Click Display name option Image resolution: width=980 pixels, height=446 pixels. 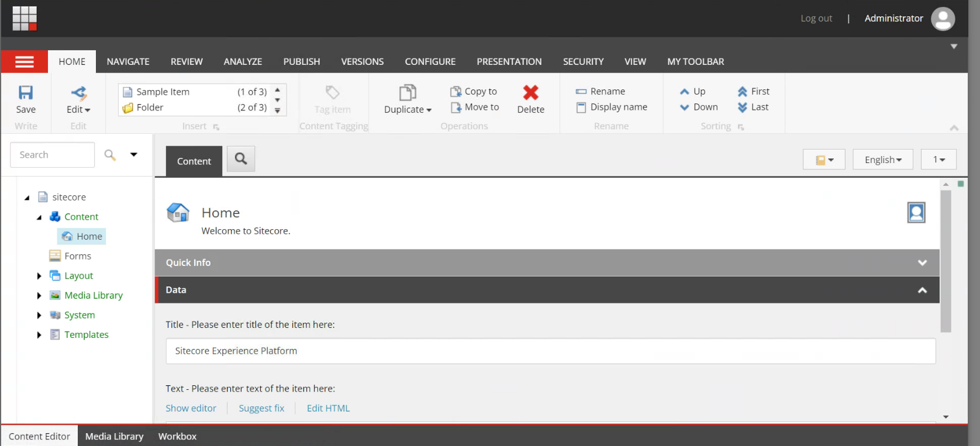[x=612, y=107]
